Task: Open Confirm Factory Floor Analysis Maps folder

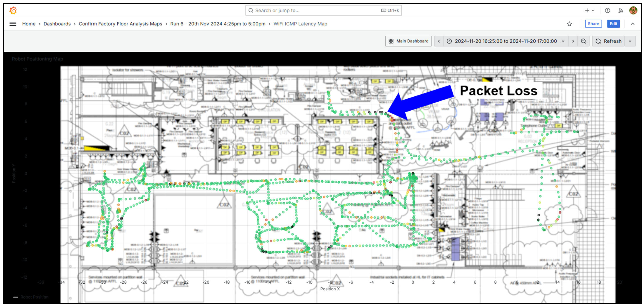Action: [120, 24]
